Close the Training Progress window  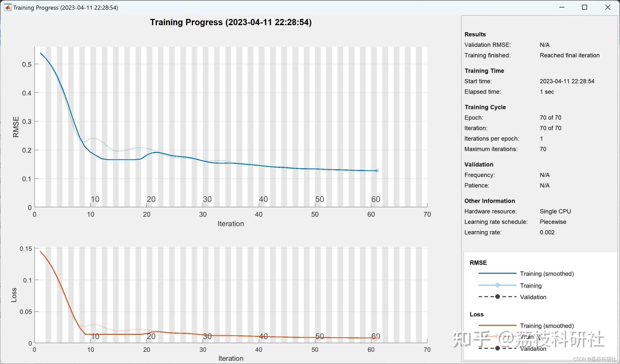click(x=608, y=7)
